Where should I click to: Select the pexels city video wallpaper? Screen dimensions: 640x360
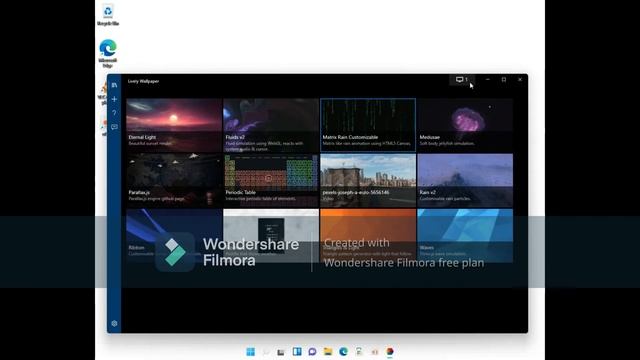pos(368,180)
